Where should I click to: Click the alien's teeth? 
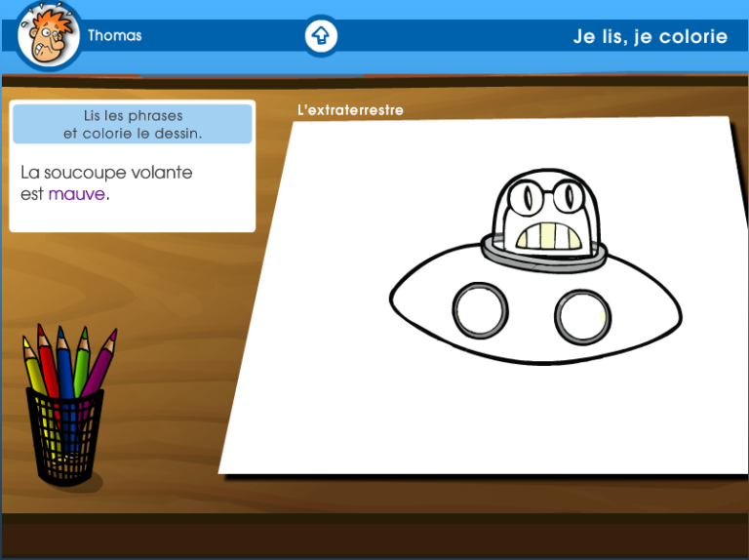coord(548,237)
